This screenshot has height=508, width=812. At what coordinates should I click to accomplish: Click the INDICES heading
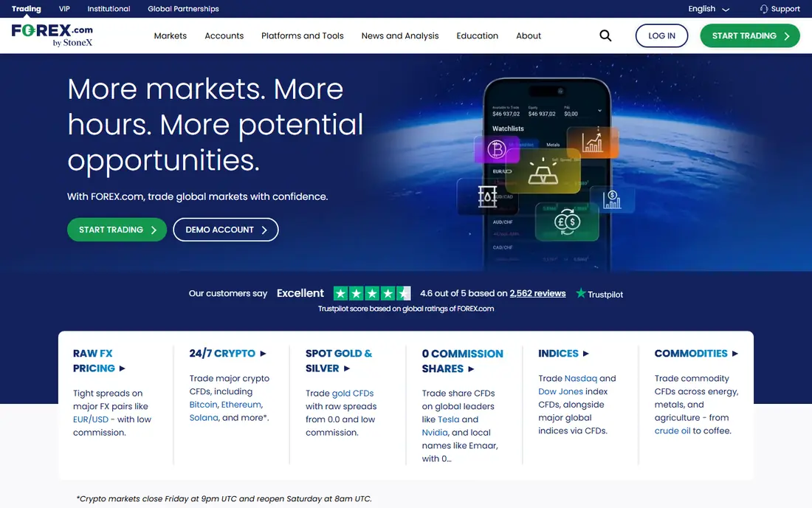tap(558, 353)
